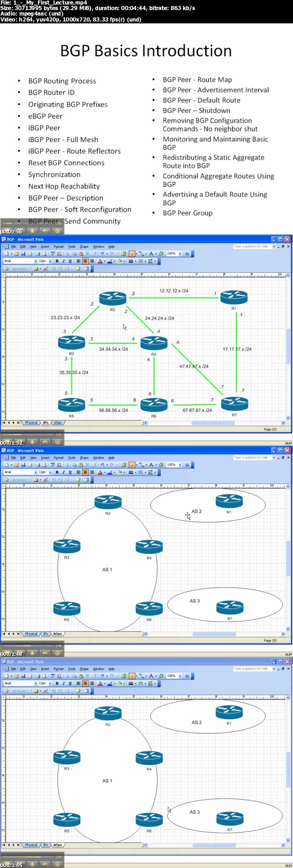Click Line Color pencil icon in top Visio window
Image resolution: width=293 pixels, height=868 pixels.
click(110, 261)
